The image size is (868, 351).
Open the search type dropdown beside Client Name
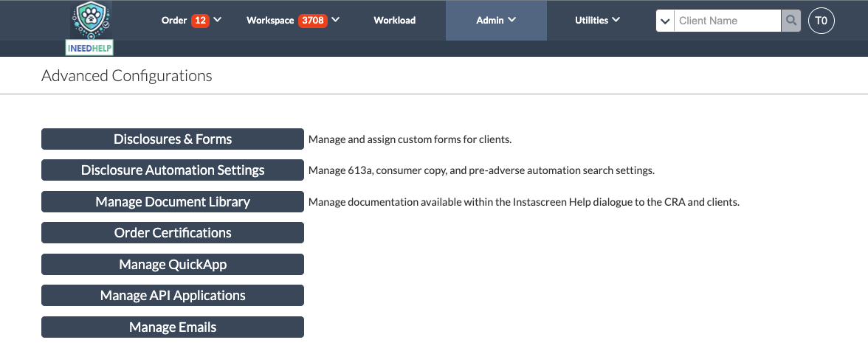[x=666, y=21]
